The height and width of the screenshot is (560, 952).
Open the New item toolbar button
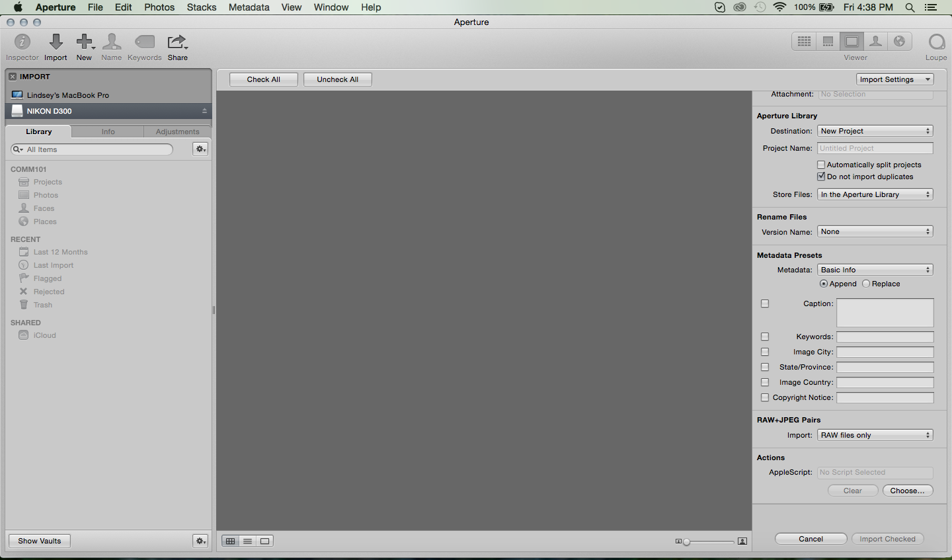pyautogui.click(x=85, y=42)
